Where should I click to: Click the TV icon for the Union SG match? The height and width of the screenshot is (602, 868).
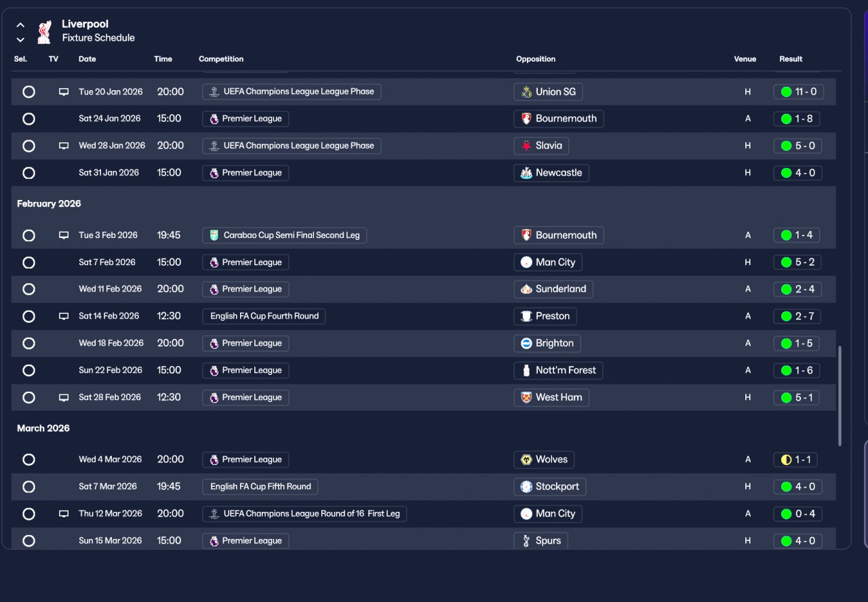[x=64, y=92]
